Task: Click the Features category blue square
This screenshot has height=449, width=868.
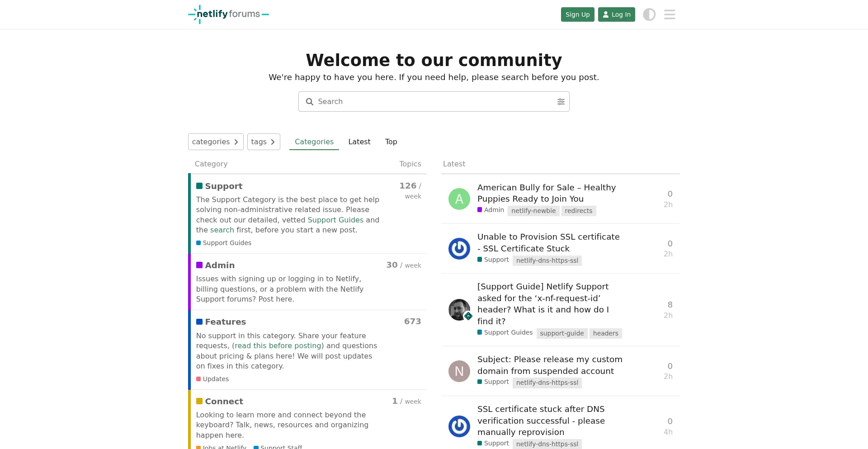Action: (199, 321)
